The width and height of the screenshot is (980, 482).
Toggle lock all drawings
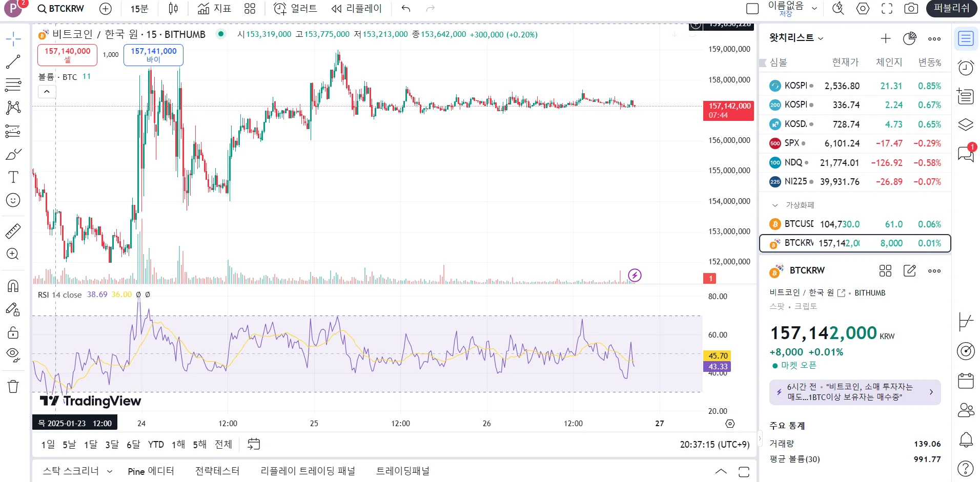click(13, 332)
